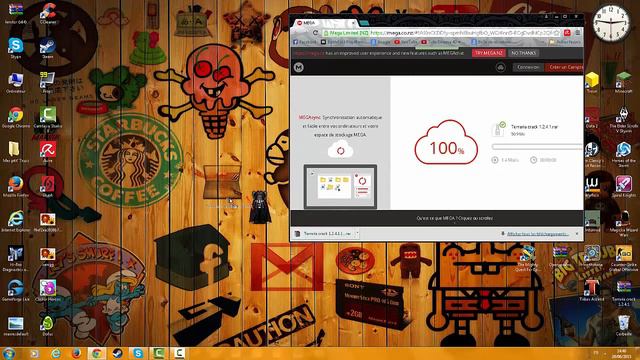Open the Minecraft desktop shortcut
Viewport: 640px width, 360px height.
tap(624, 82)
